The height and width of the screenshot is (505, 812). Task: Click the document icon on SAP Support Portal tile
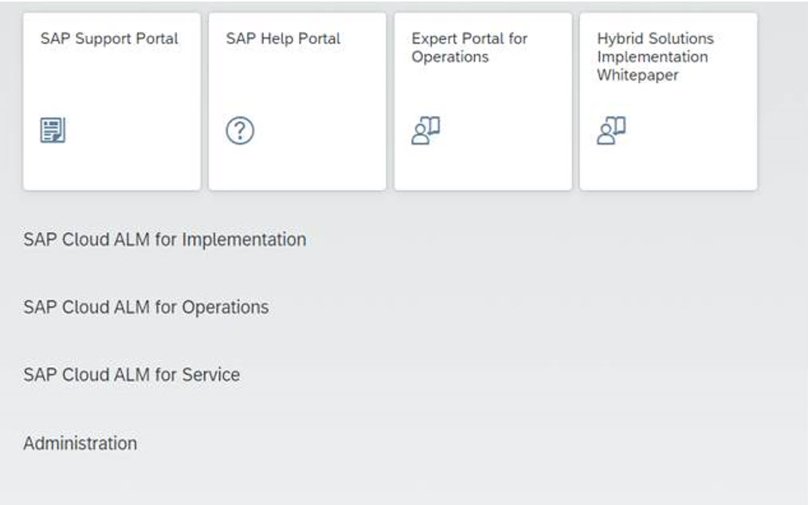pyautogui.click(x=53, y=130)
